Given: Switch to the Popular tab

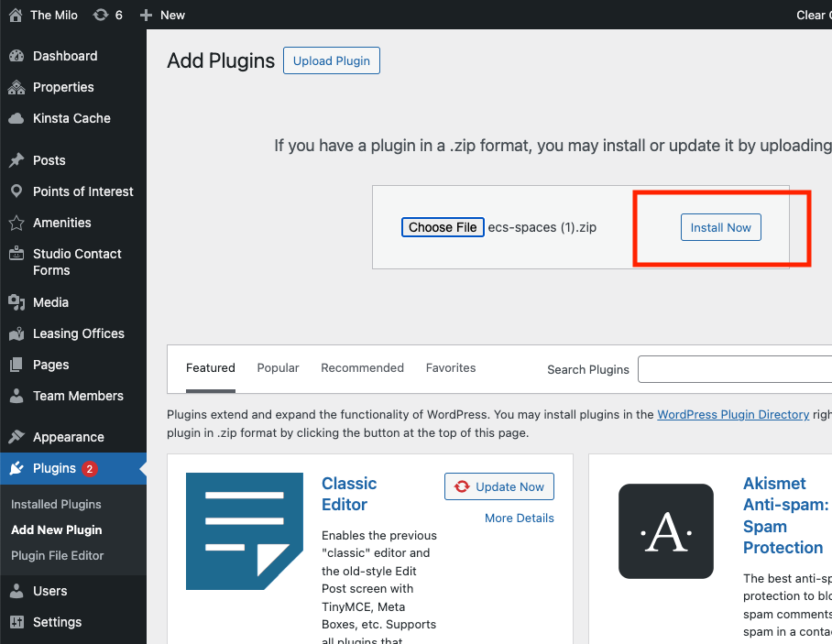Looking at the screenshot, I should 278,368.
